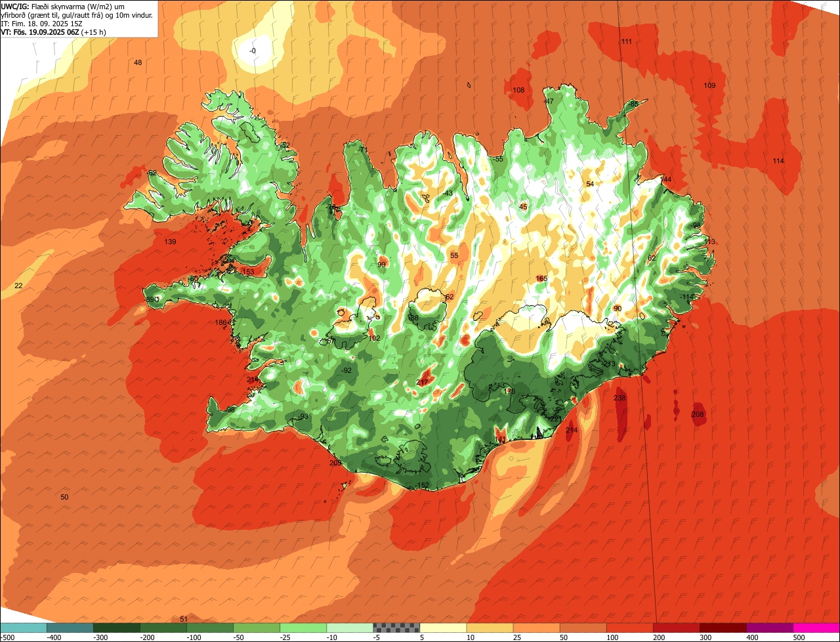Click the '47' value on the north coast

(x=549, y=101)
